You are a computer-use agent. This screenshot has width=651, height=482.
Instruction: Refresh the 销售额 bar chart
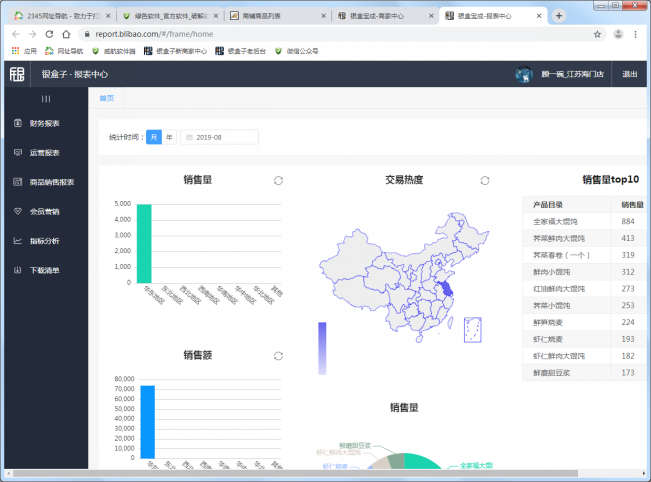[x=278, y=356]
